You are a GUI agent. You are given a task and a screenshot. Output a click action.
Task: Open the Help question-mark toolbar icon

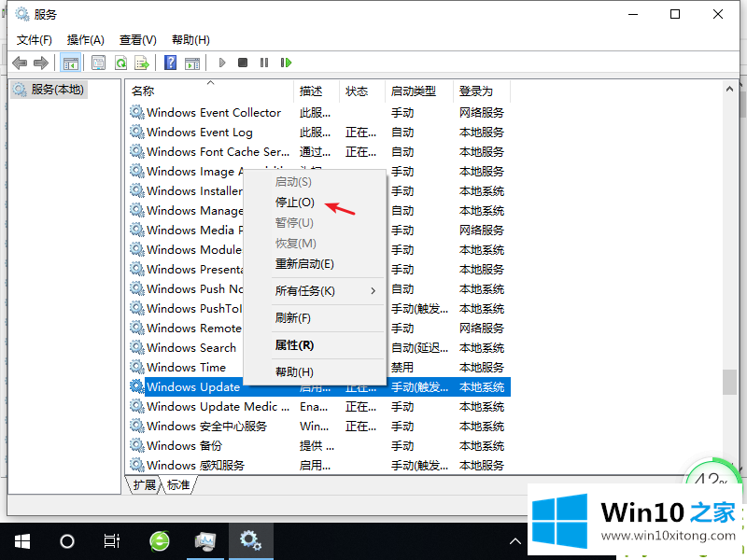170,63
